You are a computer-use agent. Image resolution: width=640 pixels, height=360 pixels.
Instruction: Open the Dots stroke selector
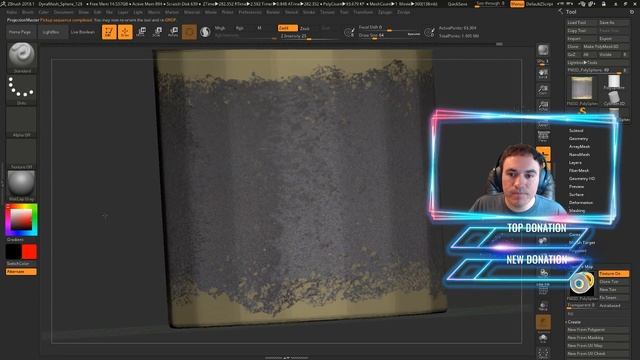[x=22, y=90]
